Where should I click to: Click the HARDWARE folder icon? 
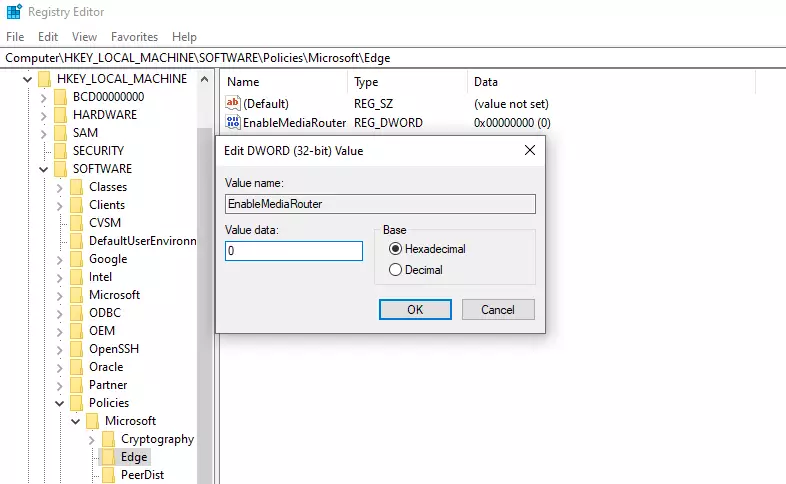[x=61, y=115]
